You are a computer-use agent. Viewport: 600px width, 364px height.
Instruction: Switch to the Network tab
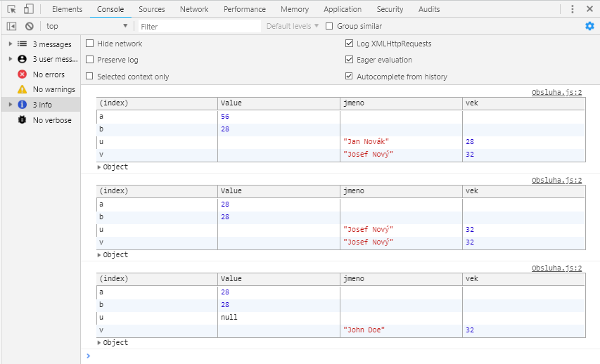tap(194, 9)
